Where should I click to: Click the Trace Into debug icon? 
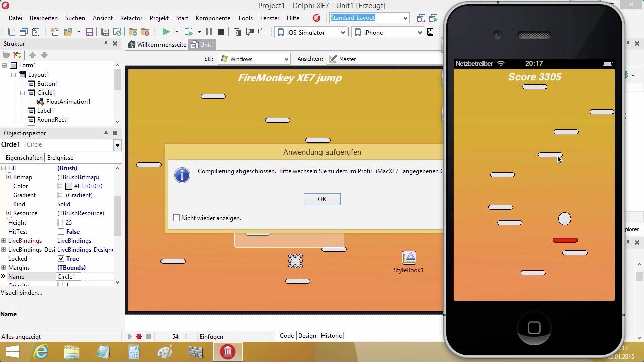coord(237,32)
